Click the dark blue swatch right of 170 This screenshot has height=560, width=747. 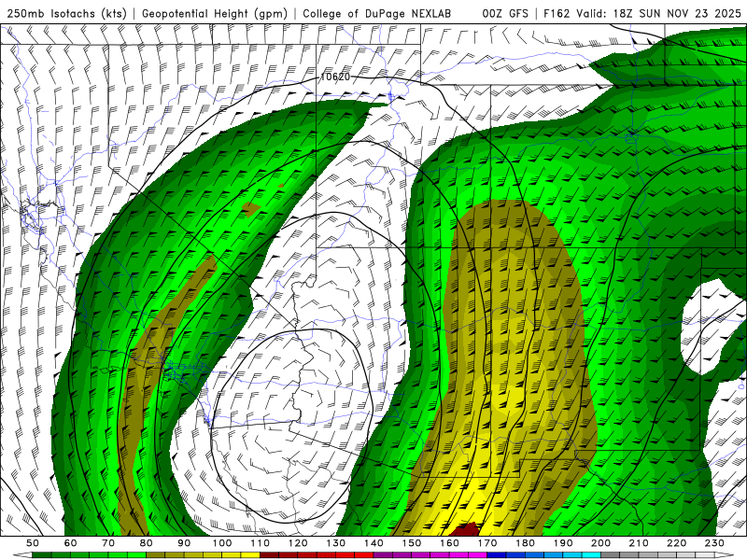click(497, 555)
